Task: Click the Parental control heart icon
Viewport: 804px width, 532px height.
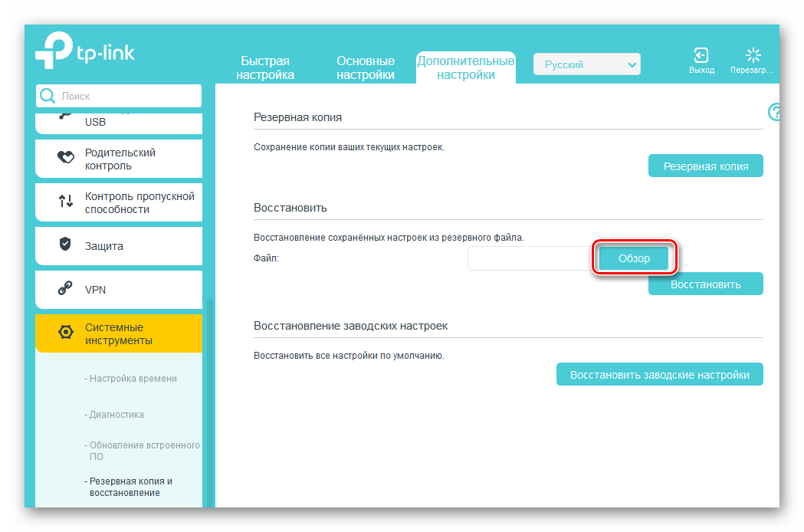Action: tap(66, 157)
